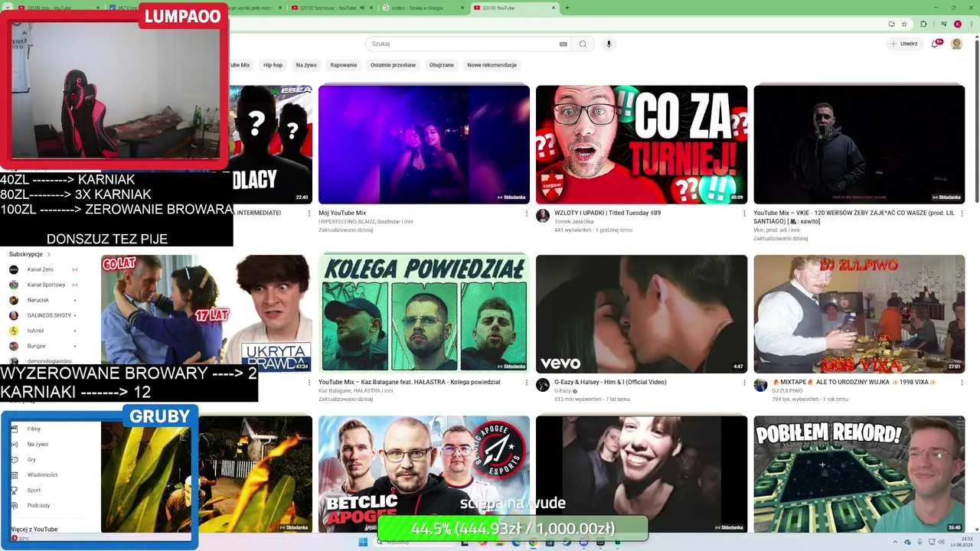Open the YouTube account avatar menu
Image resolution: width=980 pixels, height=551 pixels.
956,44
